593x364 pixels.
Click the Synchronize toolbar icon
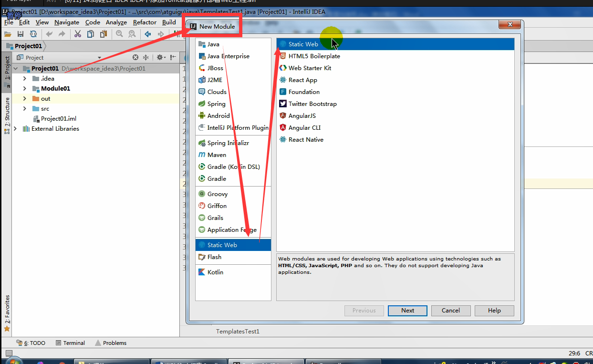pos(33,34)
